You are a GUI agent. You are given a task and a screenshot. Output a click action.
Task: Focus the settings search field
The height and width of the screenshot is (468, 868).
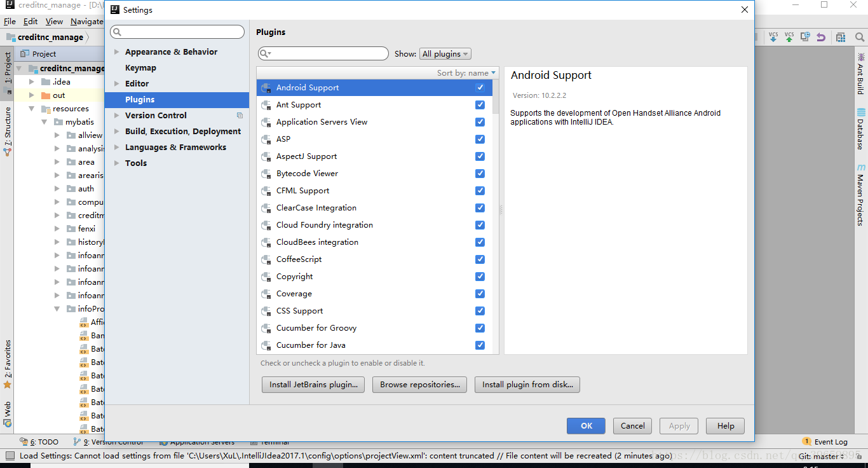tap(177, 32)
